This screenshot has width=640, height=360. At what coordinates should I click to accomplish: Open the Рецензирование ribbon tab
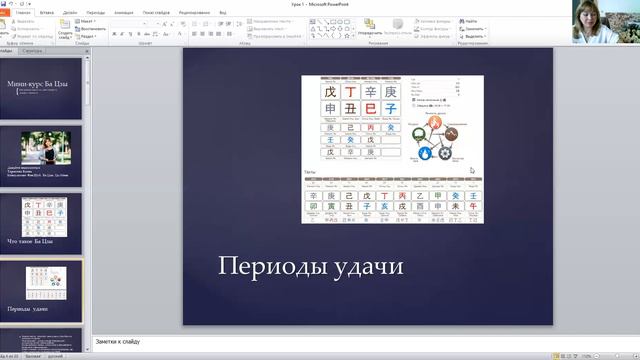click(194, 13)
